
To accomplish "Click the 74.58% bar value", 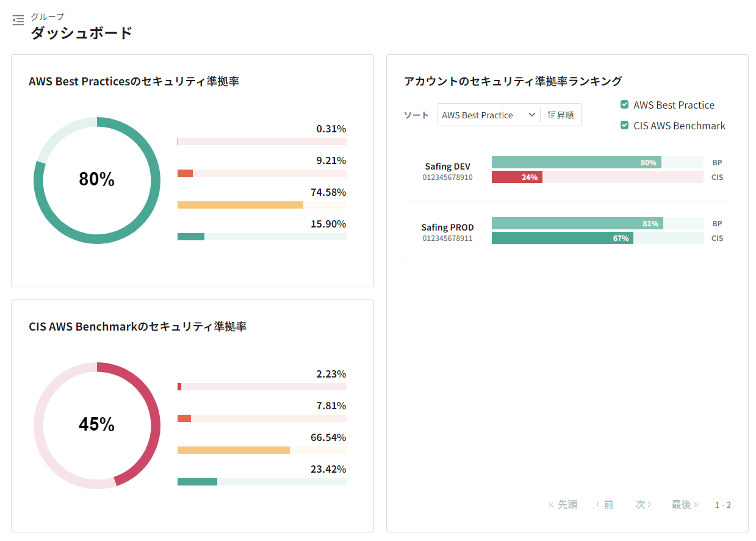I will coord(328,192).
